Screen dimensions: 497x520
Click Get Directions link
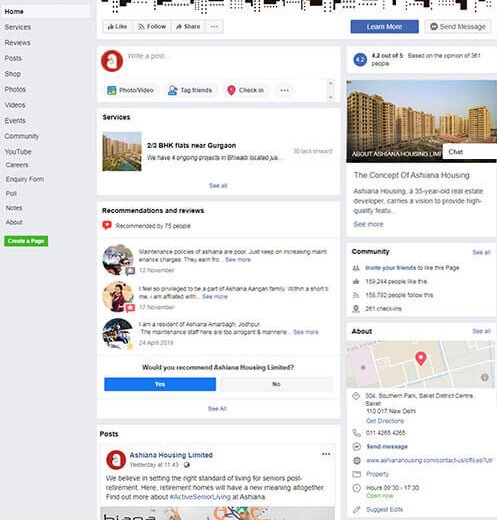click(x=385, y=421)
